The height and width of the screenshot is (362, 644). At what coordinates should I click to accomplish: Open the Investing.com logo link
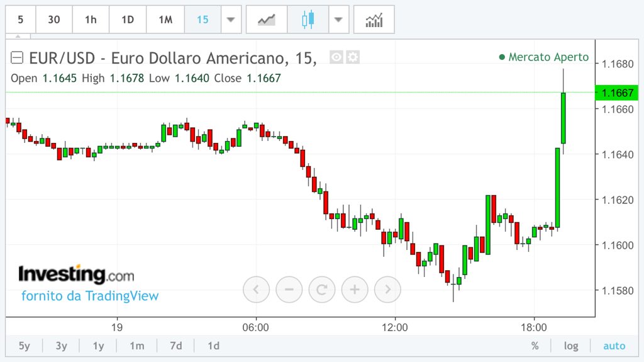76,274
